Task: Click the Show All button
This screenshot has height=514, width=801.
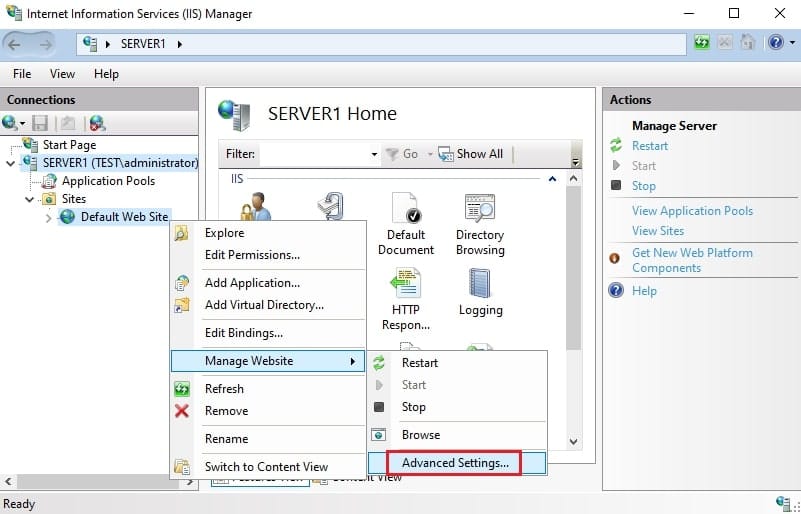Action: 471,154
